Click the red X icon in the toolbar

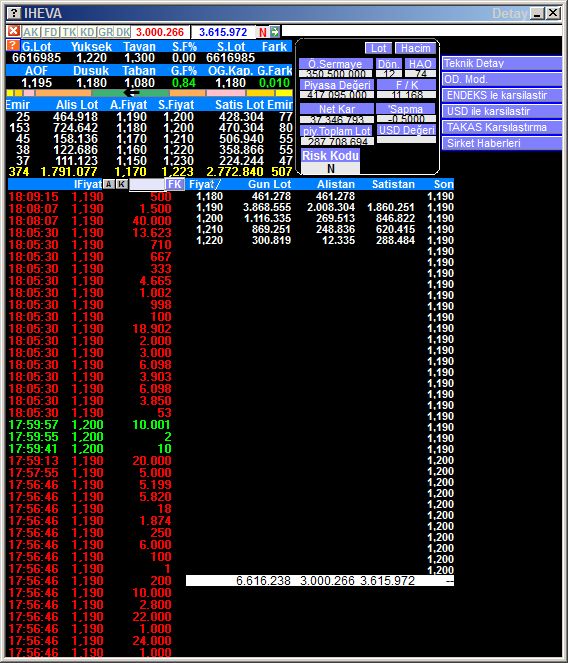pyautogui.click(x=14, y=31)
